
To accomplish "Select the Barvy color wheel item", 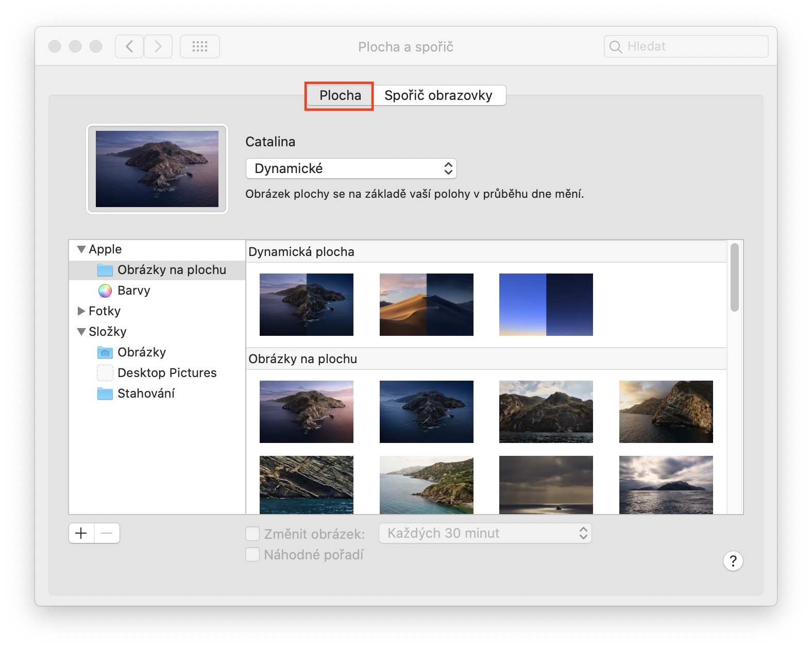I will [x=133, y=291].
